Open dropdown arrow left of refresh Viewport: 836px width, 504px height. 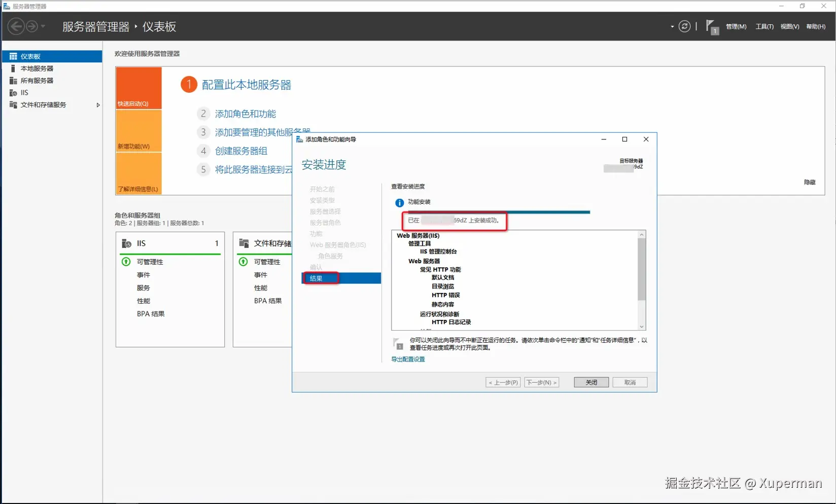click(x=672, y=27)
